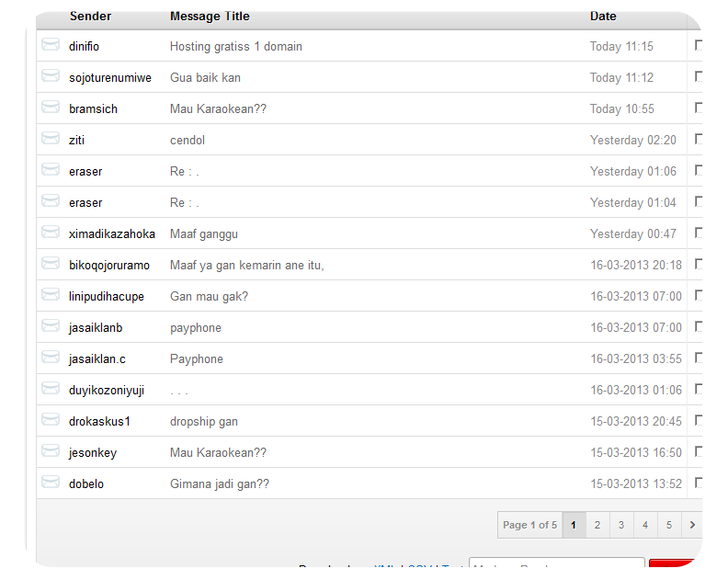
Task: Tick the checkbox in the duyikozoniyuji row
Action: tap(699, 389)
